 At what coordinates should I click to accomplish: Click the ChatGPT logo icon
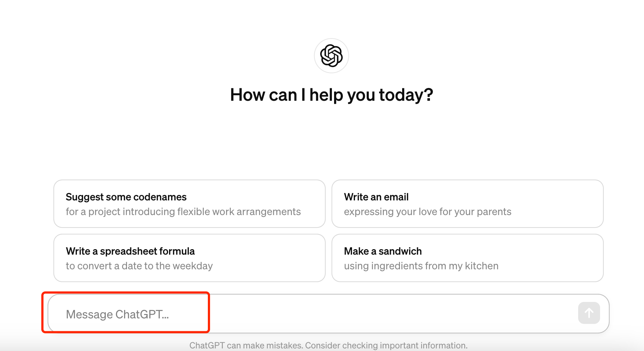point(331,56)
